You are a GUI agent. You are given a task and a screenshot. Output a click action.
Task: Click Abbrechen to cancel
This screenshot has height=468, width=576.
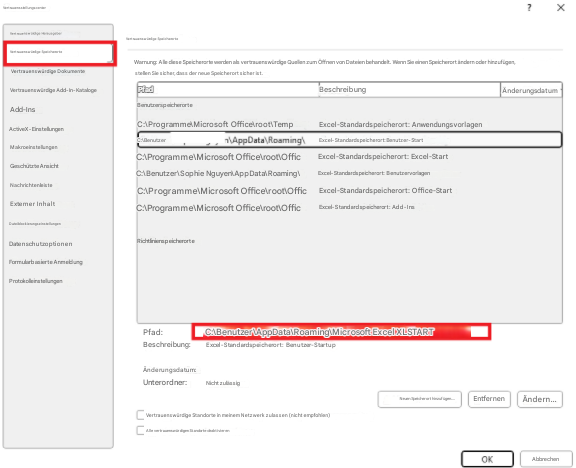[x=546, y=459]
